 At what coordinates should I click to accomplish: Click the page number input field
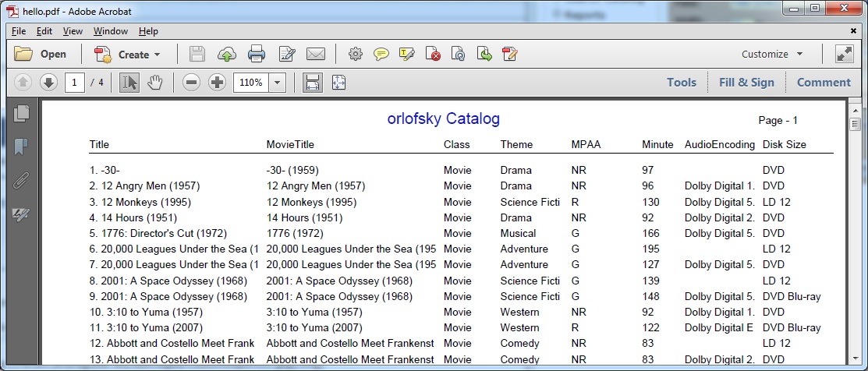click(74, 83)
